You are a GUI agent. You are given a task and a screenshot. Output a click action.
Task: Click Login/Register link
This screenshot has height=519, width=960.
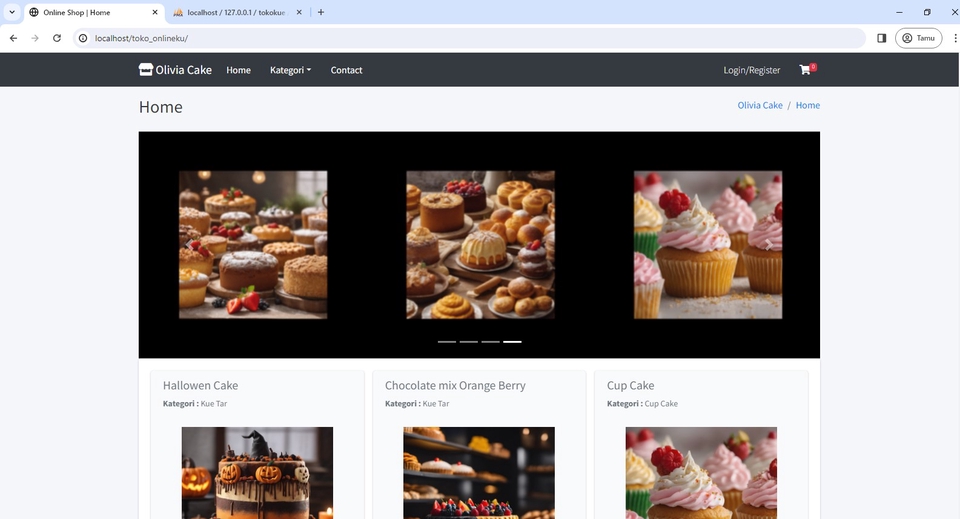pyautogui.click(x=752, y=70)
